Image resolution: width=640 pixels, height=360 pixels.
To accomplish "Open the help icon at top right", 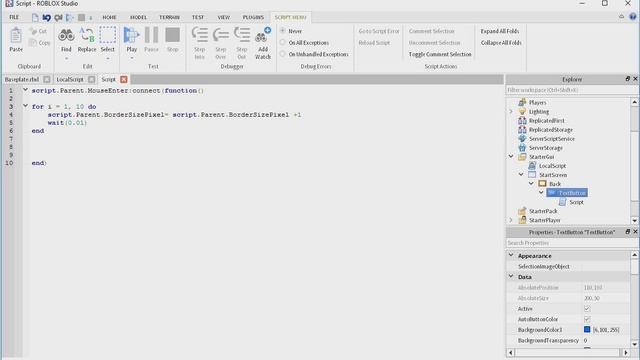I will [x=633, y=17].
